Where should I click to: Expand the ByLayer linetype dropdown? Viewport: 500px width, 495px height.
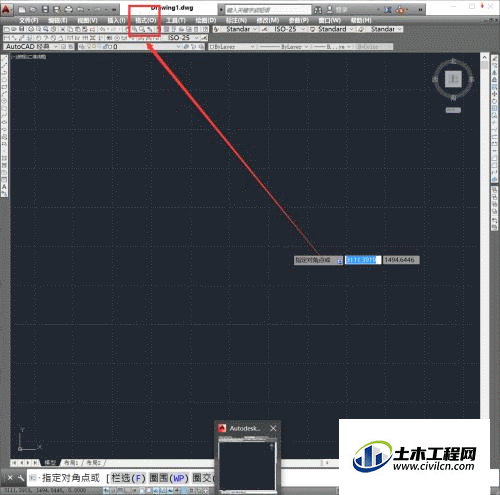coord(306,47)
